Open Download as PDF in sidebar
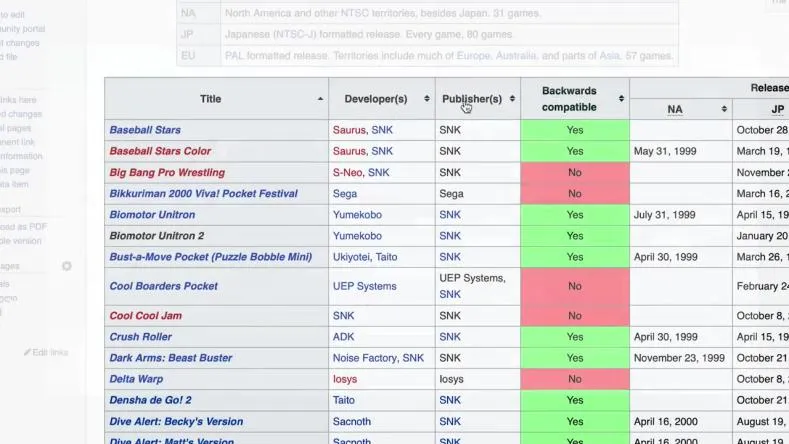The image size is (789, 444). 22,227
